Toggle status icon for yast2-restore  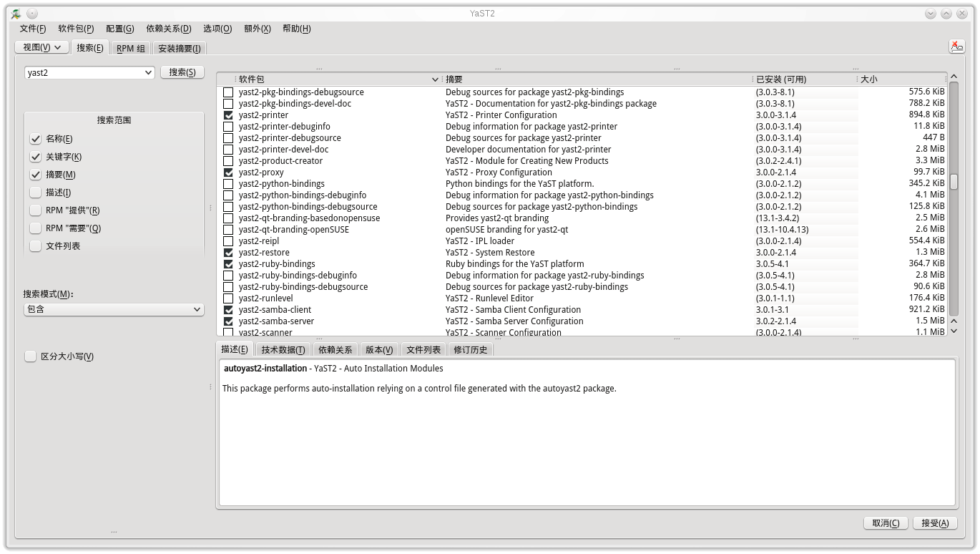pos(228,253)
